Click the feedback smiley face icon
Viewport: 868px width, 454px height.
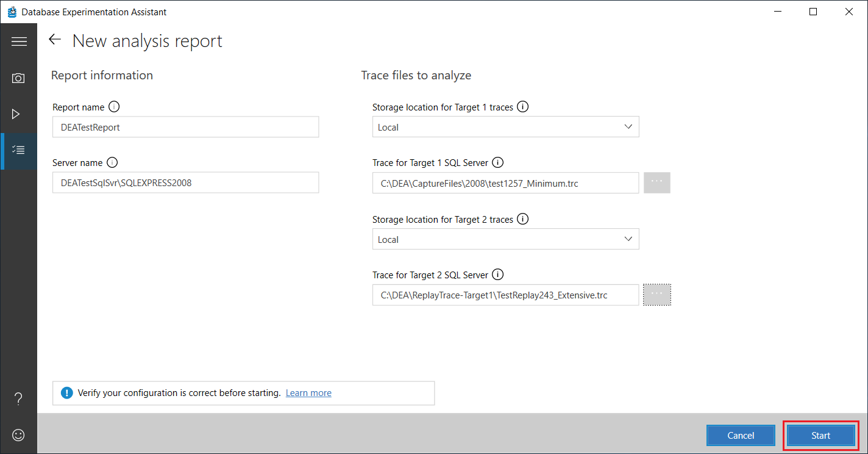(x=19, y=435)
